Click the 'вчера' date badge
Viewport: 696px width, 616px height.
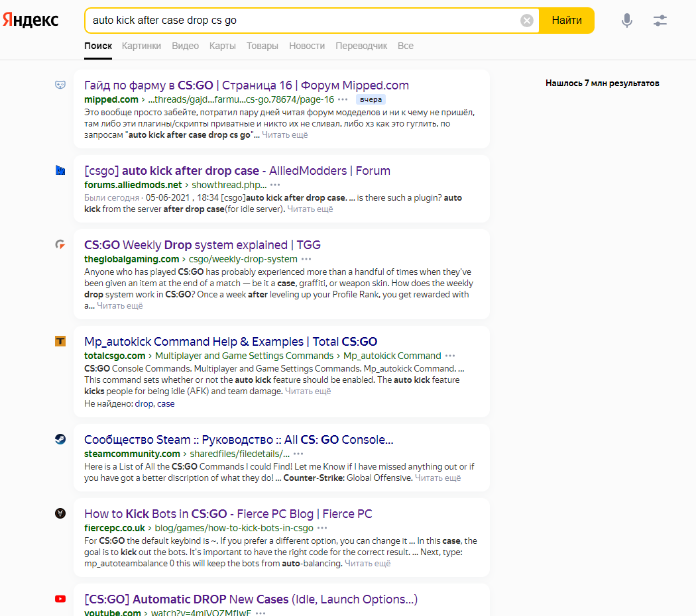371,99
